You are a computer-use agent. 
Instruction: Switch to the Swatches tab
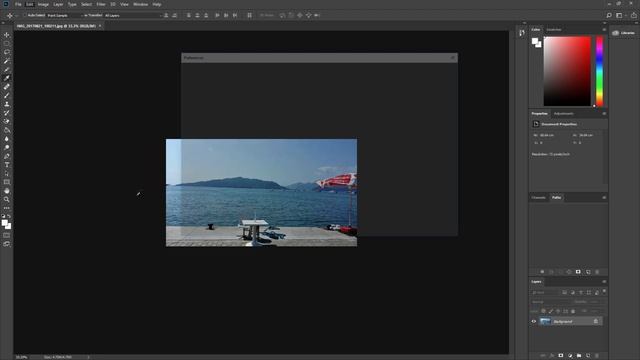[x=554, y=29]
